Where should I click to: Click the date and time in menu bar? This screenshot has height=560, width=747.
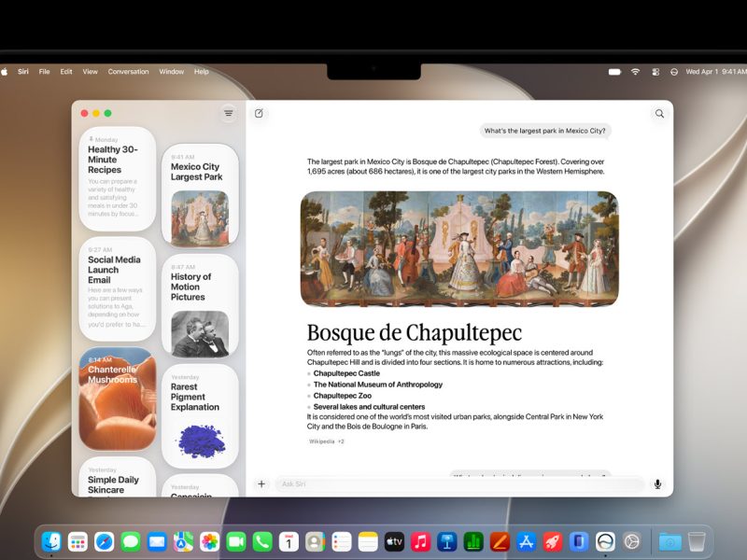[x=716, y=72]
